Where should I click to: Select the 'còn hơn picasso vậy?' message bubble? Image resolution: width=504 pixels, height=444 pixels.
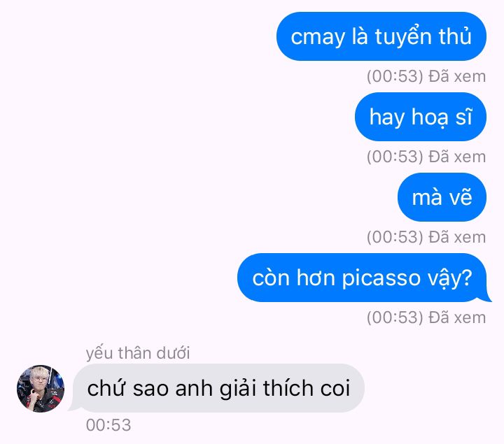click(x=364, y=278)
